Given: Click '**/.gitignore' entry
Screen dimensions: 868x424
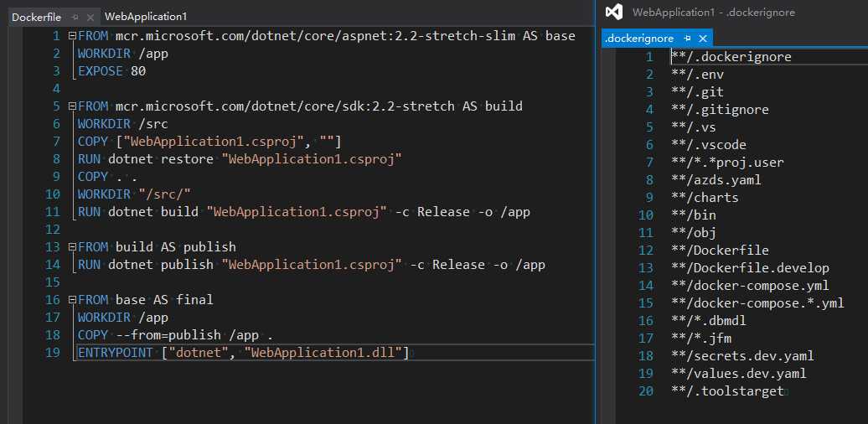Looking at the screenshot, I should coord(720,110).
